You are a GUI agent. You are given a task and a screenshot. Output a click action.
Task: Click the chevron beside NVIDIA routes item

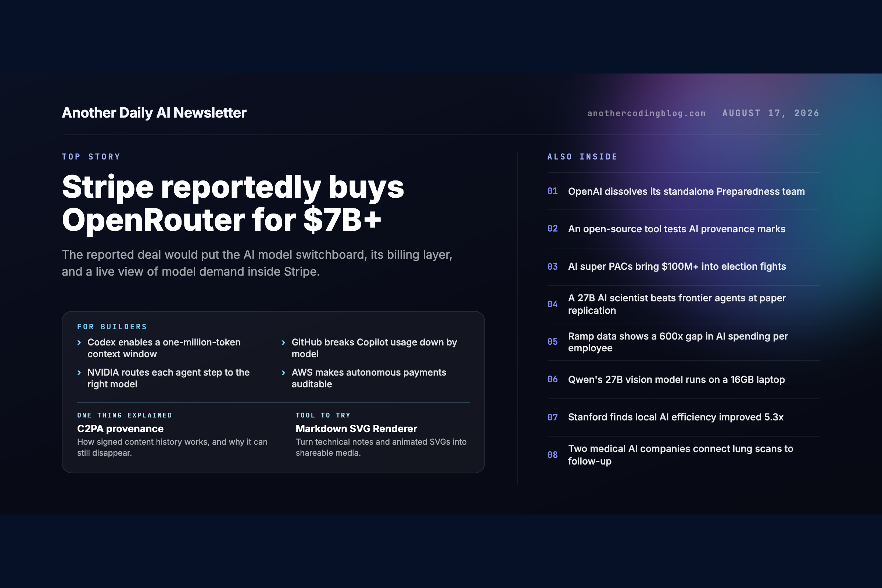coord(79,373)
